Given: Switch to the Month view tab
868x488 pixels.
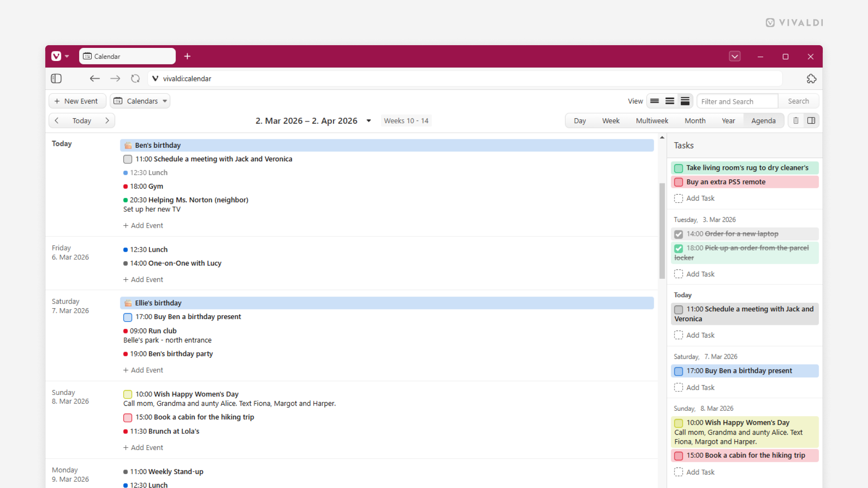Looking at the screenshot, I should 695,120.
